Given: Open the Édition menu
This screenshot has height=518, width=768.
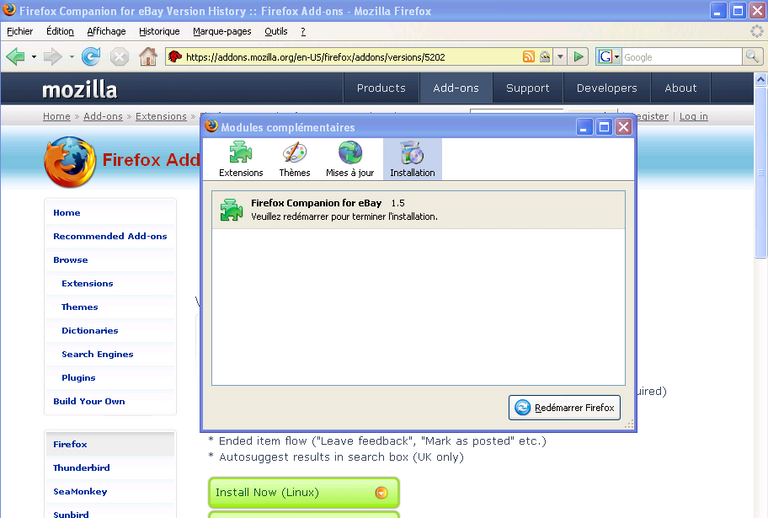Looking at the screenshot, I should click(60, 31).
